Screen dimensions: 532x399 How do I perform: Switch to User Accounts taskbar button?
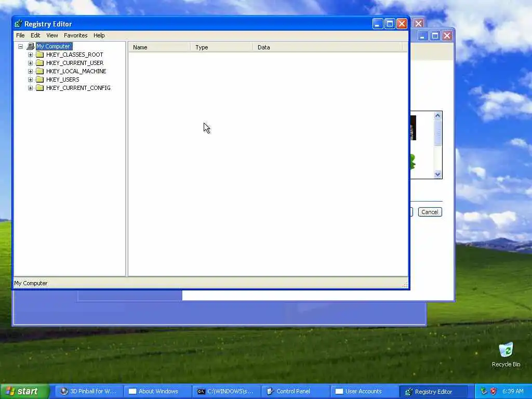tap(365, 392)
